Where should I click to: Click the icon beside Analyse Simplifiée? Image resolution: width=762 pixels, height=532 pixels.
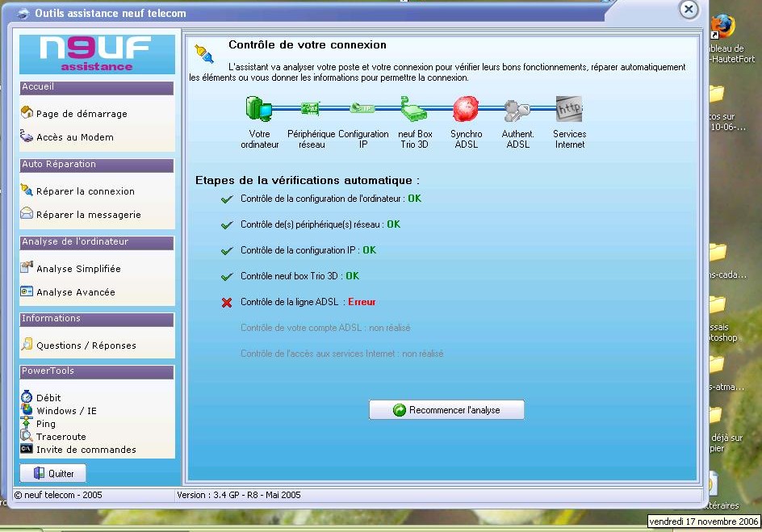click(27, 266)
